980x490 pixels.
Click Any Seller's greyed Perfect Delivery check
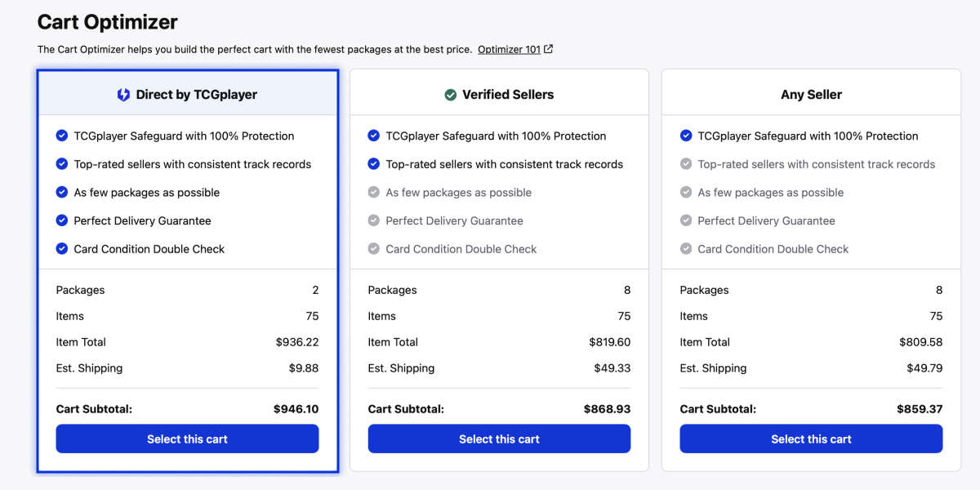[x=686, y=220]
